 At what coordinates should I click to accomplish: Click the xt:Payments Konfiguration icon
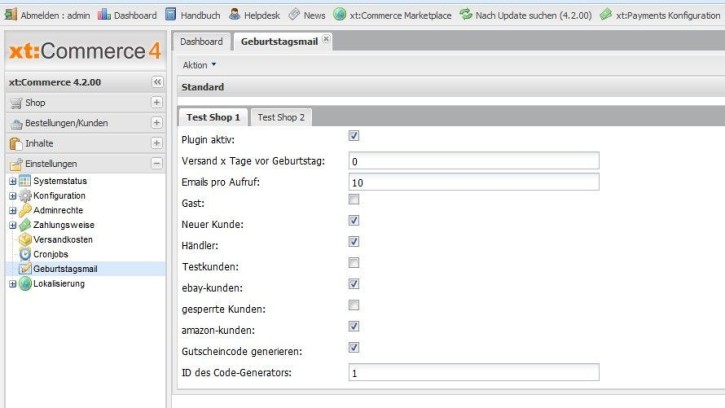click(606, 14)
